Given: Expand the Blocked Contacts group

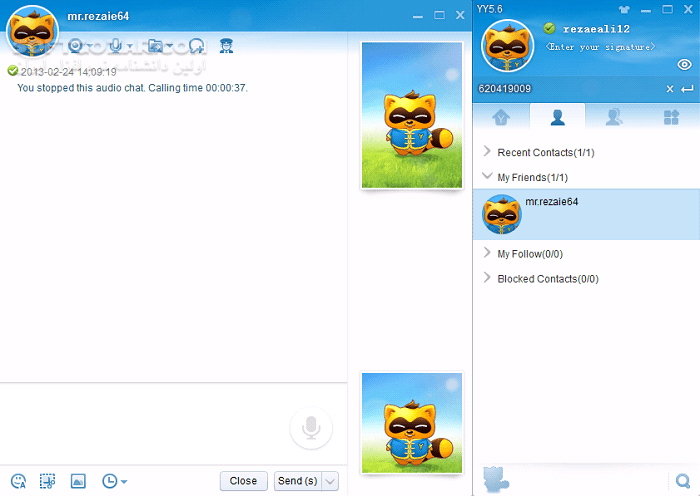Looking at the screenshot, I should pyautogui.click(x=487, y=279).
